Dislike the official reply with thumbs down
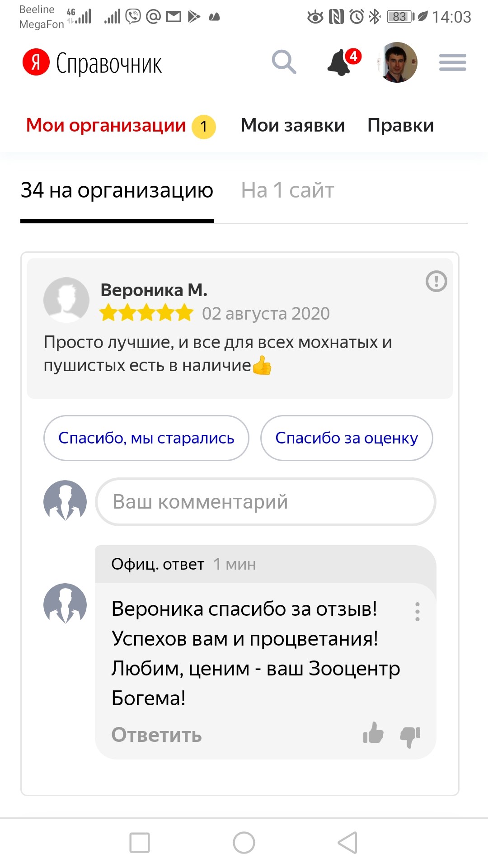The height and width of the screenshot is (868, 488). tap(410, 736)
